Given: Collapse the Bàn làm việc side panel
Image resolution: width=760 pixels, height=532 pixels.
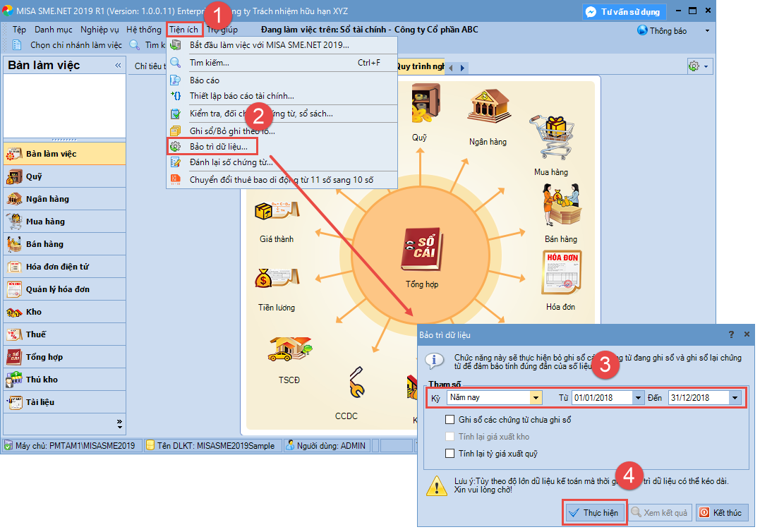Looking at the screenshot, I should pyautogui.click(x=118, y=66).
